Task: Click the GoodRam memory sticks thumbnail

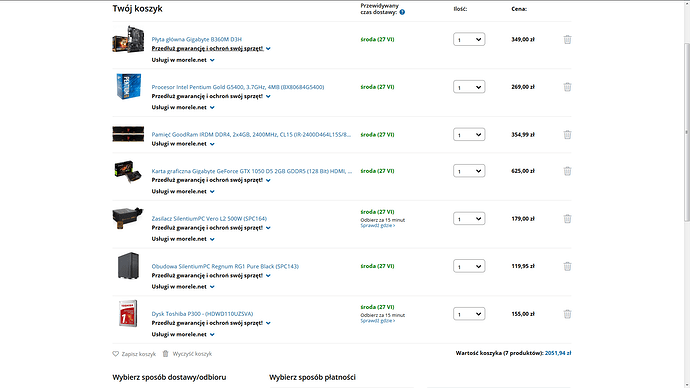Action: pyautogui.click(x=128, y=134)
